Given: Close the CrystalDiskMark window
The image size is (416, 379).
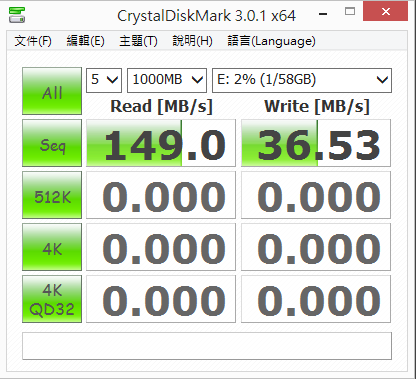Looking at the screenshot, I should (x=386, y=11).
